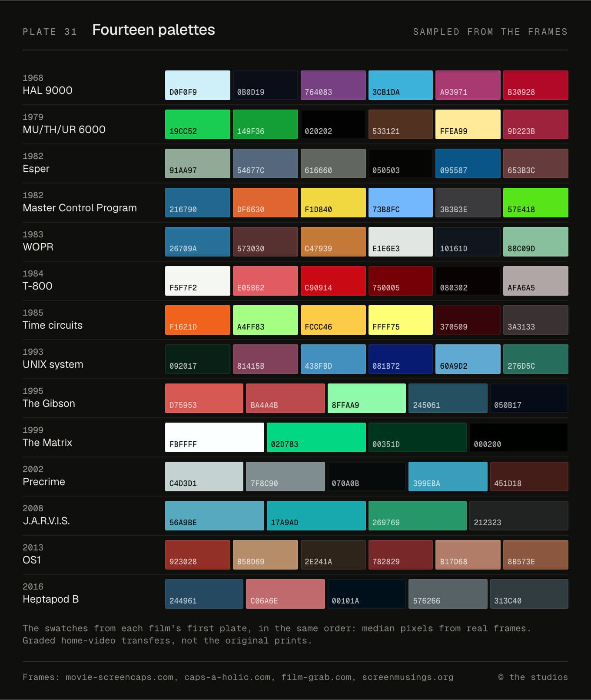Select the 91AA97 sage swatch in Esper
The image size is (591, 700).
(198, 163)
